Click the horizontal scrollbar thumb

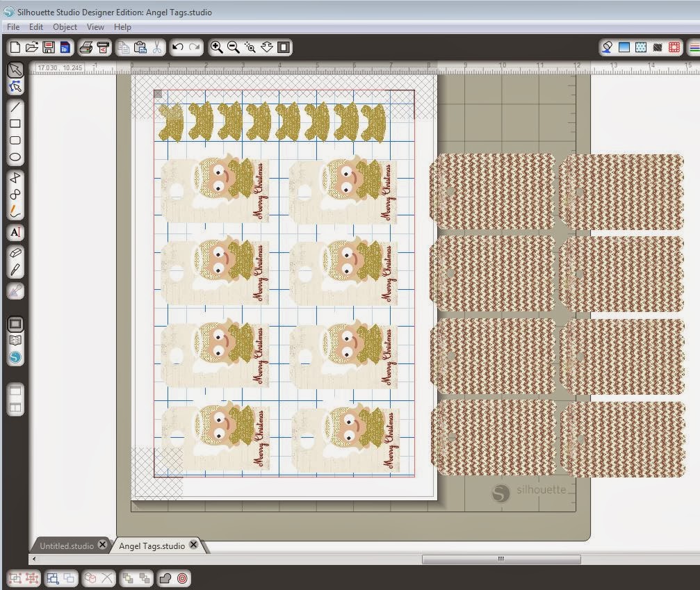[x=501, y=559]
